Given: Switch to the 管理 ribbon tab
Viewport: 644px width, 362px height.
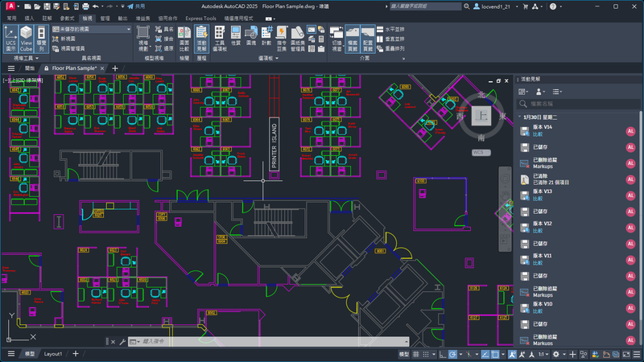Looking at the screenshot, I should 105,18.
